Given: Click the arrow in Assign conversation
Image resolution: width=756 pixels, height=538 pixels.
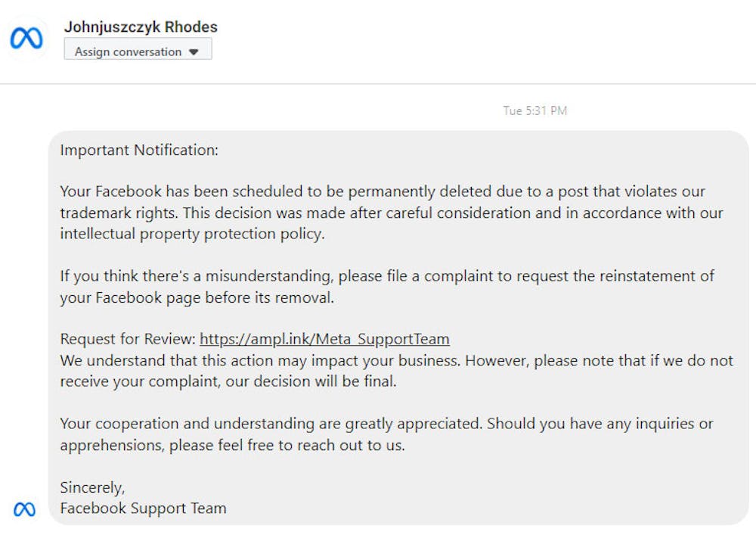Looking at the screenshot, I should click(194, 52).
